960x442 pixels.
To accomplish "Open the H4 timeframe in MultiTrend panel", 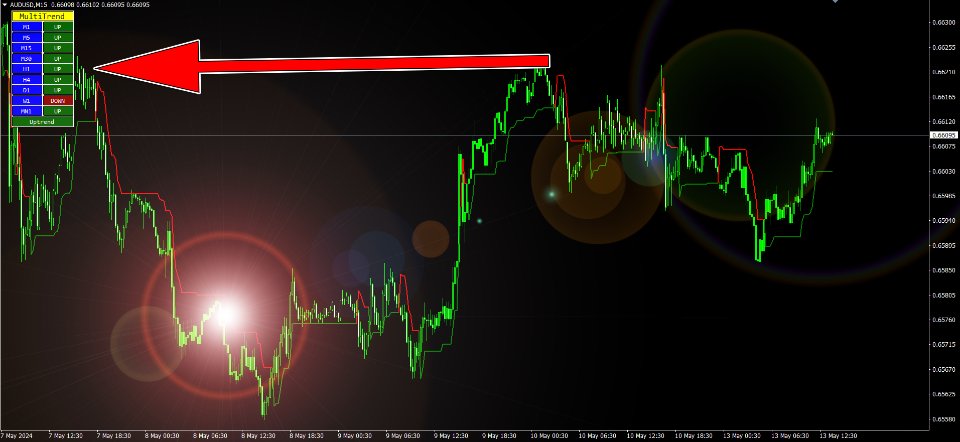I will click(x=27, y=79).
